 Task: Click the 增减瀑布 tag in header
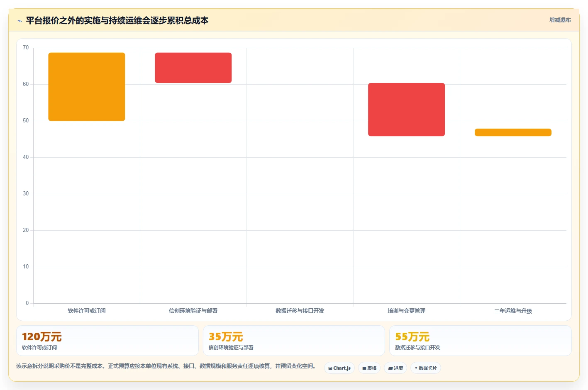[560, 20]
